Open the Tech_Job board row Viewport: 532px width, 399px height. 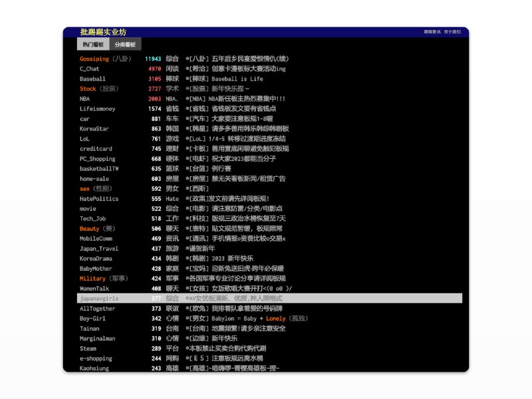click(x=269, y=219)
